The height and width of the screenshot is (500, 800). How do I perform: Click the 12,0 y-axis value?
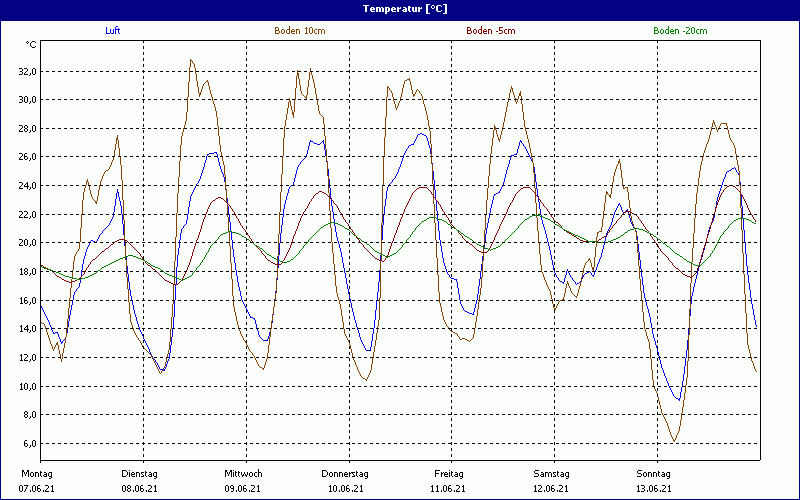tap(27, 358)
